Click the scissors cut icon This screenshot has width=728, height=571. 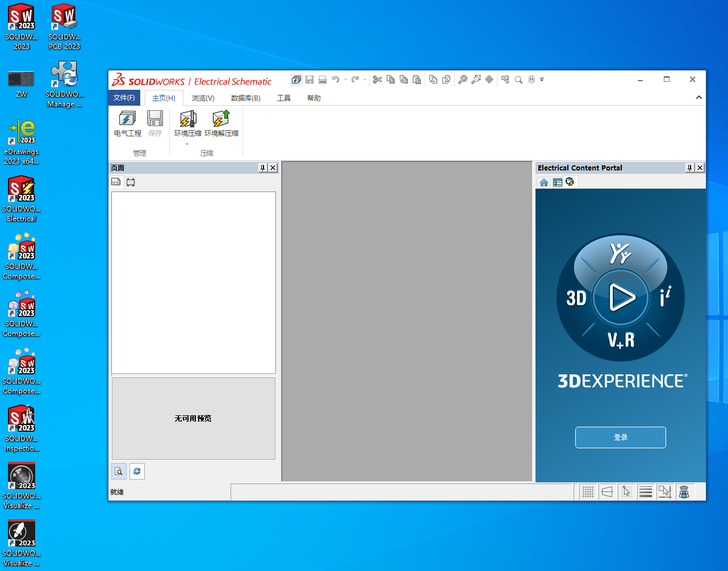click(x=377, y=80)
